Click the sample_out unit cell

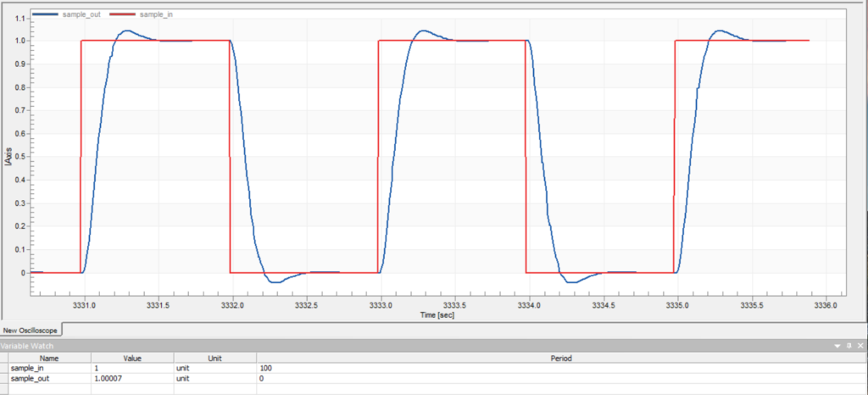coord(214,378)
